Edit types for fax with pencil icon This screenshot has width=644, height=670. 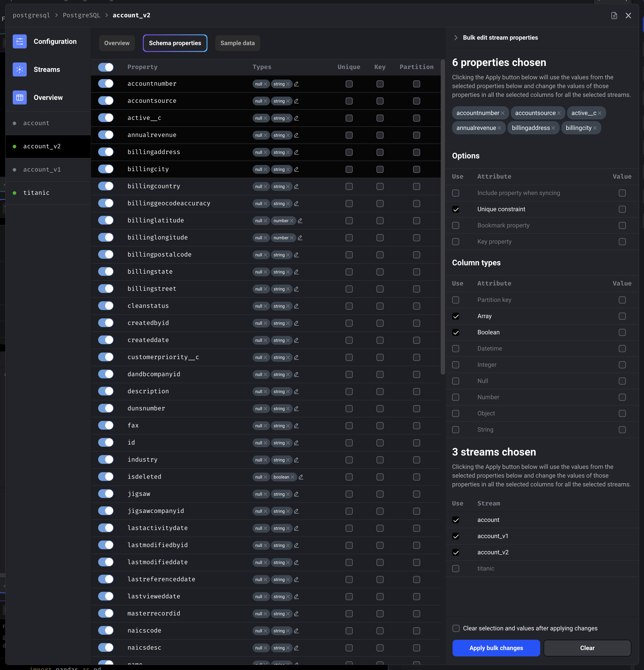click(296, 426)
